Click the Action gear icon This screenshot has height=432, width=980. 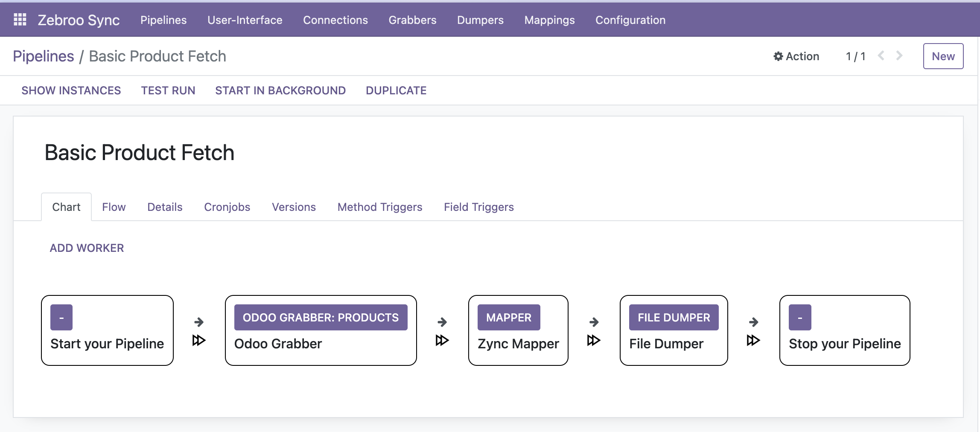tap(778, 56)
